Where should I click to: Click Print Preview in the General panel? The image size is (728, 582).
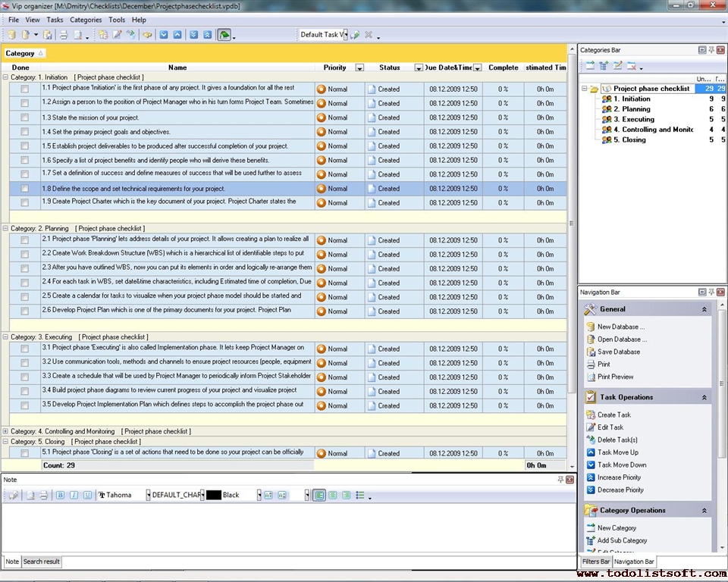617,377
